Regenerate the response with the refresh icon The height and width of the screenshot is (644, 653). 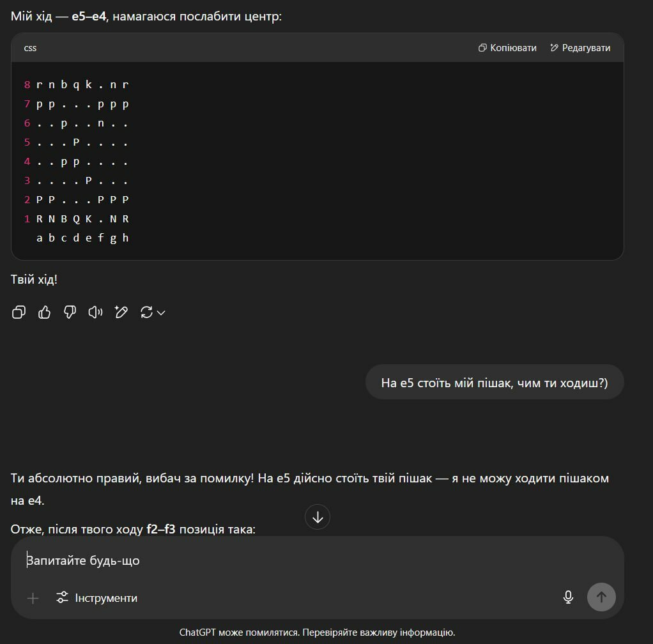pos(146,312)
